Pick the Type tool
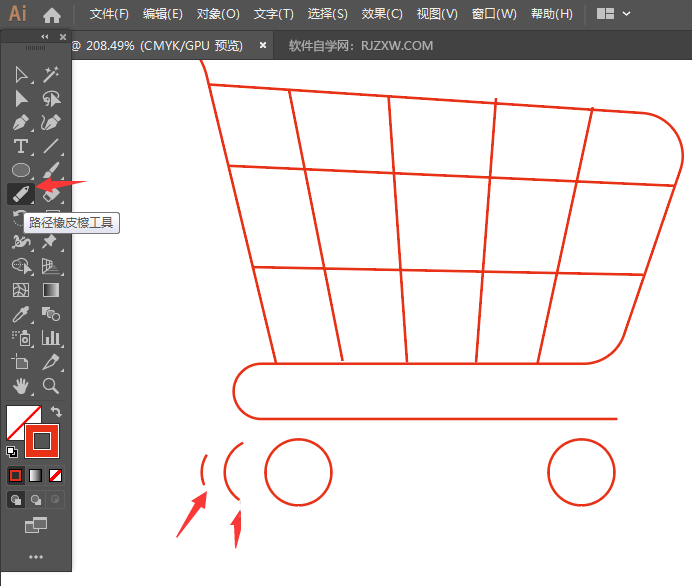The image size is (692, 586). [21, 146]
